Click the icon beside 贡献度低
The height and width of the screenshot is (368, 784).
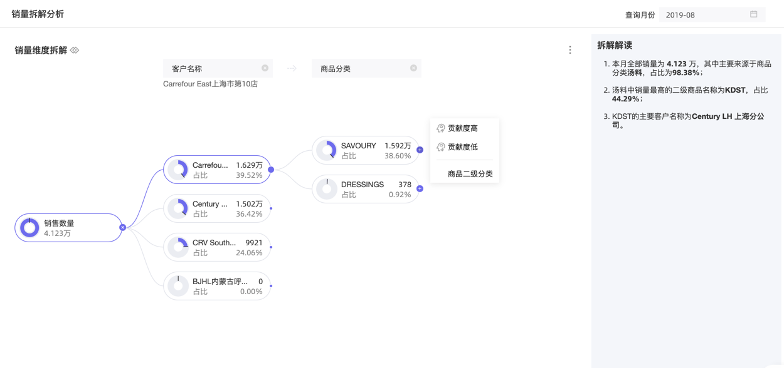click(440, 147)
